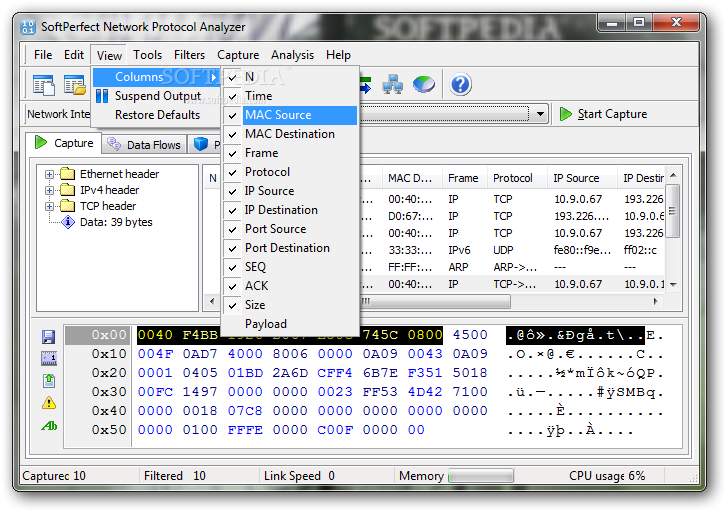Expand the TCP header tree node
This screenshot has height=512, width=727.
pyautogui.click(x=49, y=206)
